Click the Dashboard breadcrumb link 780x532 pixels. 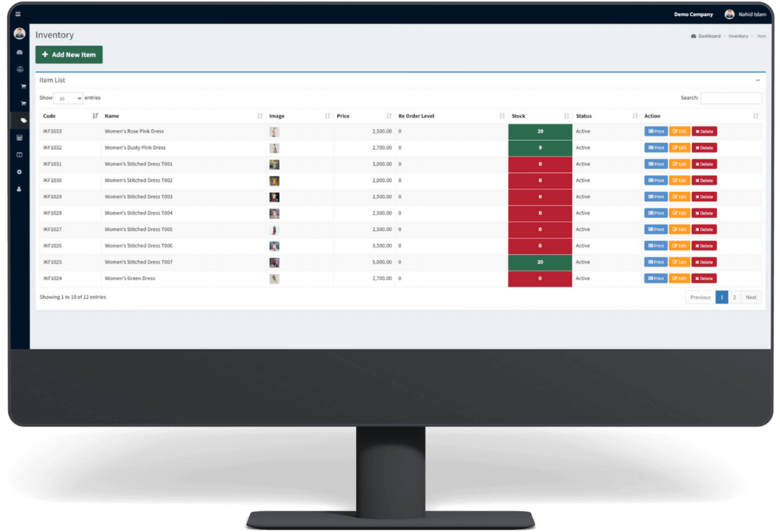(708, 36)
